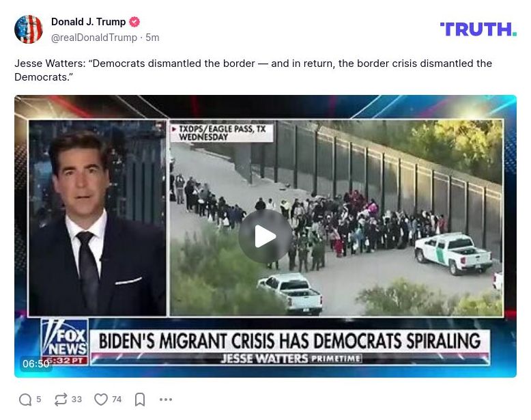Click the Biden's Migrant Crisis headline banner

pyautogui.click(x=289, y=341)
